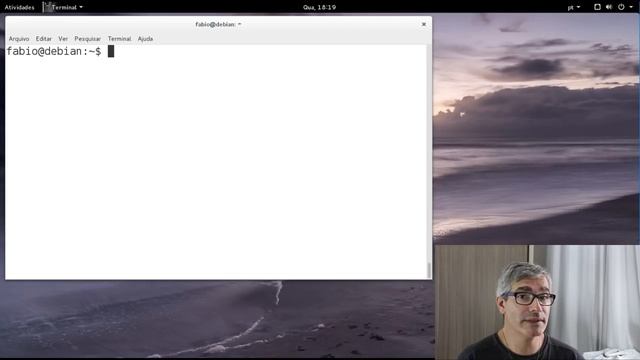Open the Ajuda menu

[145, 39]
